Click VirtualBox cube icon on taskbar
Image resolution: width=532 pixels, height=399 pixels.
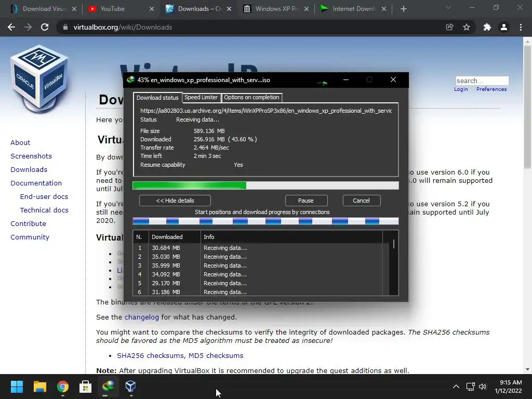click(130, 386)
